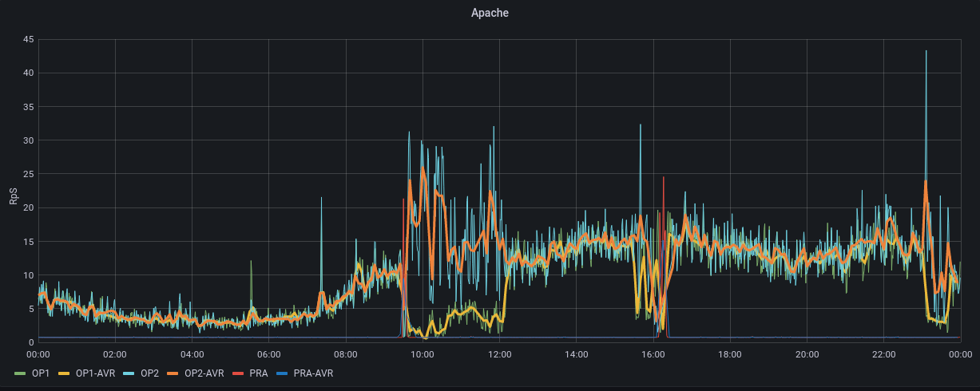The image size is (980, 391).
Task: Open the green OP1 color swatch
Action: (x=21, y=373)
